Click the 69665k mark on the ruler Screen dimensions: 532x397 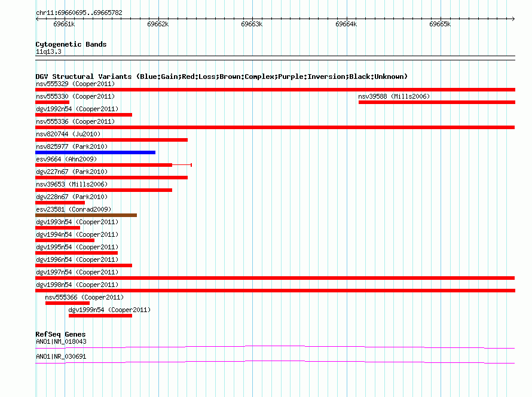pos(440,24)
